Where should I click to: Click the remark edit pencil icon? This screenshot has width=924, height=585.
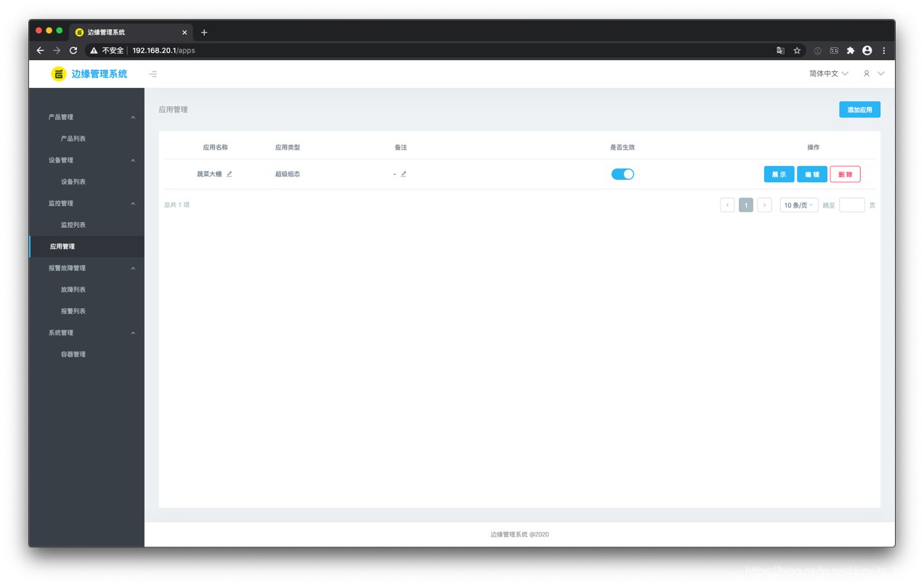pyautogui.click(x=404, y=174)
